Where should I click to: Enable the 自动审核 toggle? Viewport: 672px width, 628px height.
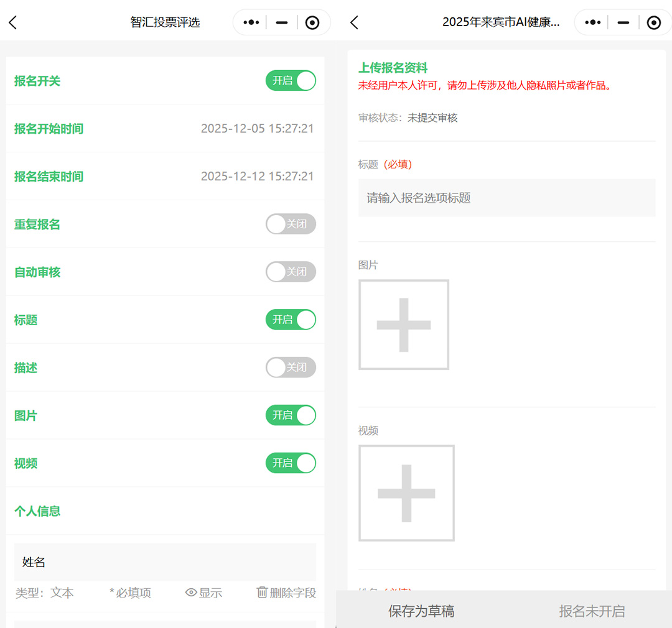pos(291,272)
